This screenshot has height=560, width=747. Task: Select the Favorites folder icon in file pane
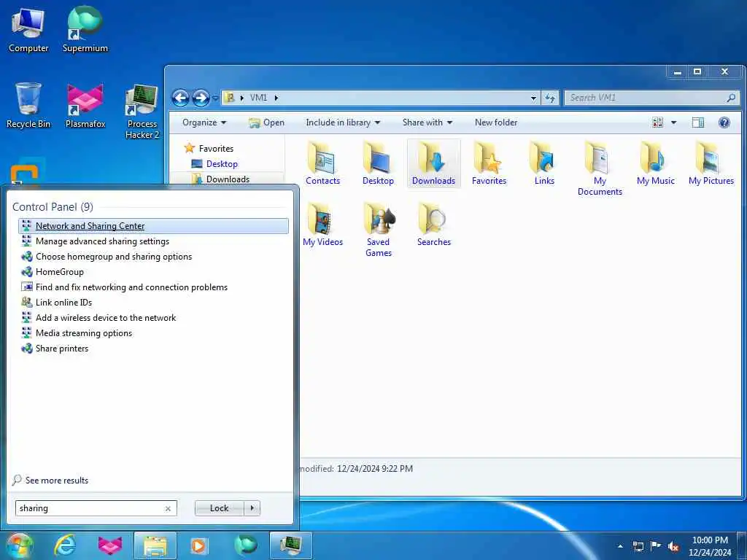point(489,163)
